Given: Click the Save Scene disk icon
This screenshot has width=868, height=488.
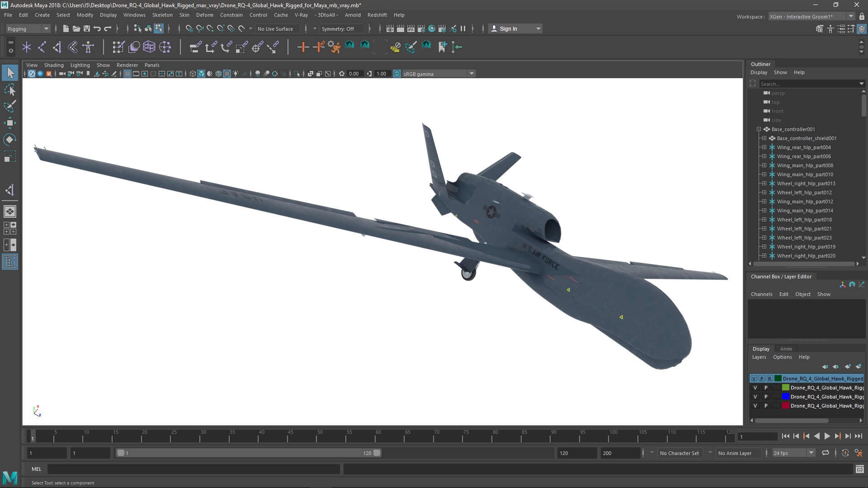Looking at the screenshot, I should 86,28.
